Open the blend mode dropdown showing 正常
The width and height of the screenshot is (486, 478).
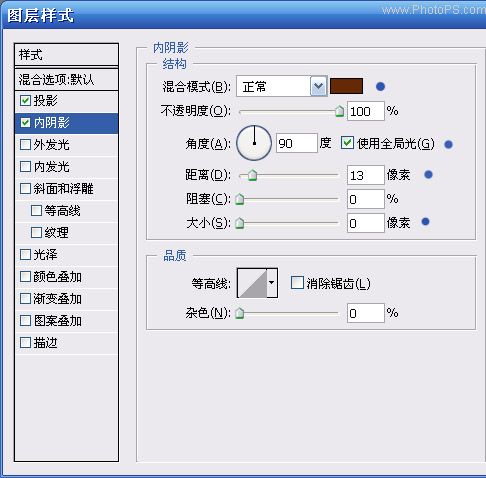coord(281,87)
